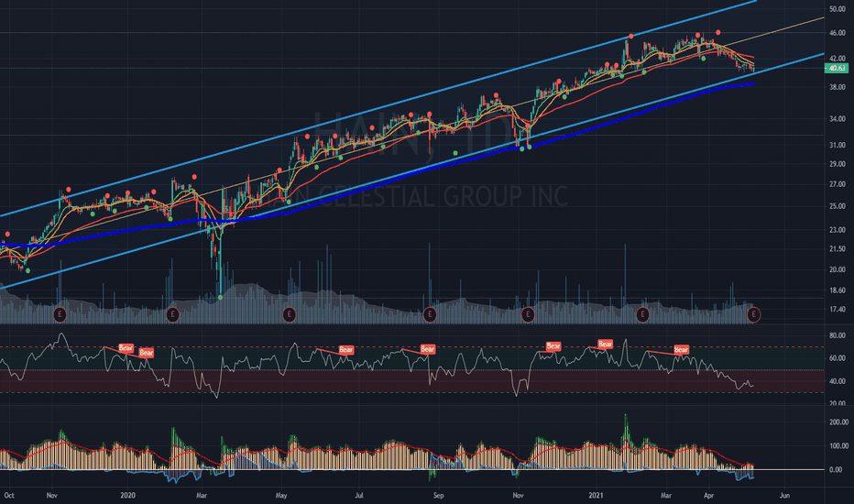Click the May label on the time axis
The height and width of the screenshot is (504, 854).
click(281, 495)
